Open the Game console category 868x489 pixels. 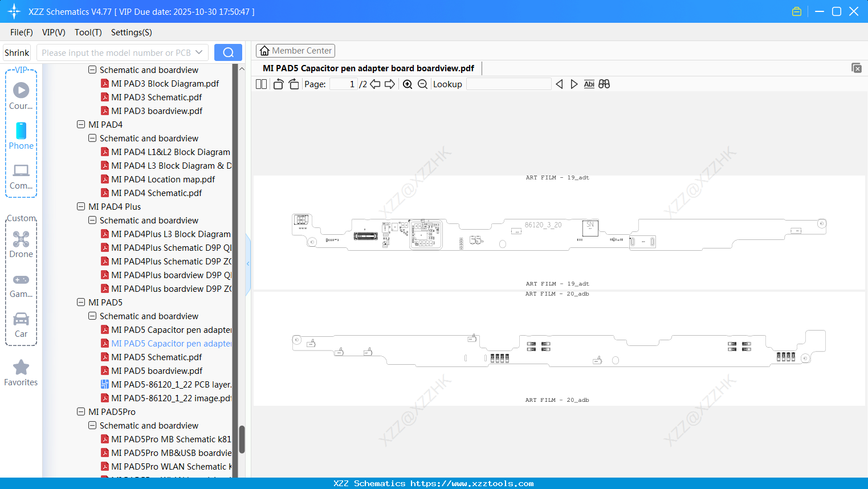21,285
